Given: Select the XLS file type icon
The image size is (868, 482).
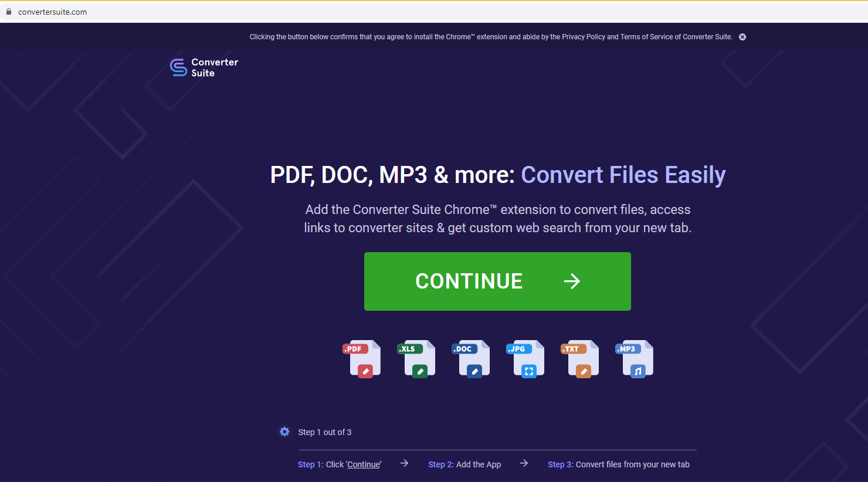Looking at the screenshot, I should click(416, 359).
